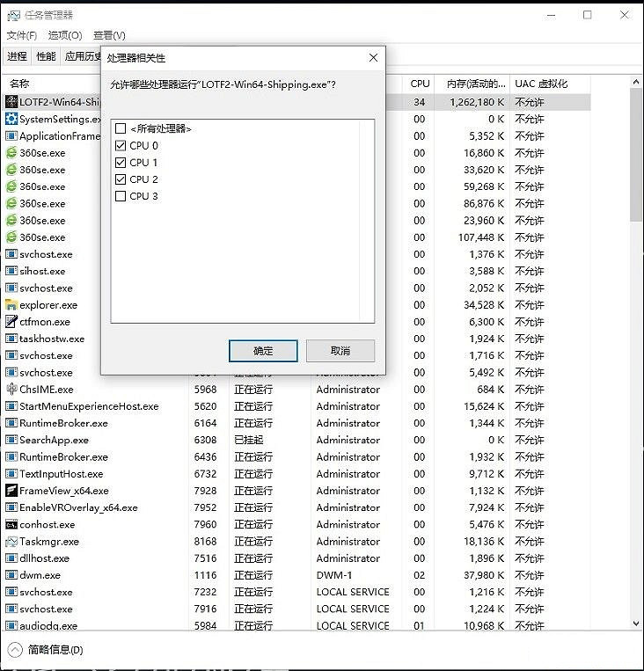Switch to the 性能 tab

(x=46, y=56)
